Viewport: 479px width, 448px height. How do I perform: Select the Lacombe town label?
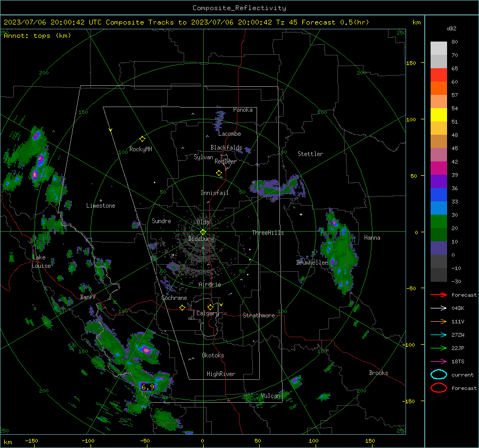click(x=229, y=134)
